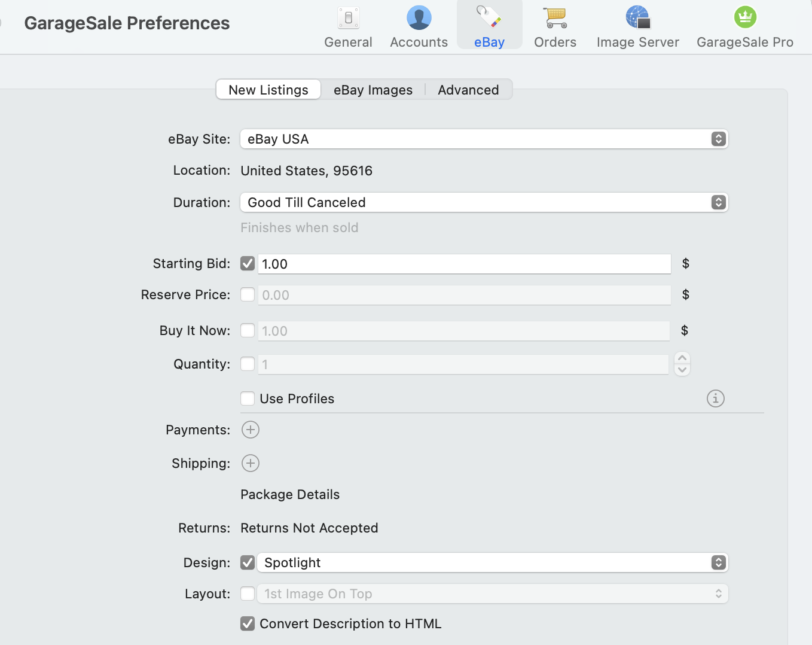Open the Layout dropdown showing 1st Image On Top

coord(493,594)
